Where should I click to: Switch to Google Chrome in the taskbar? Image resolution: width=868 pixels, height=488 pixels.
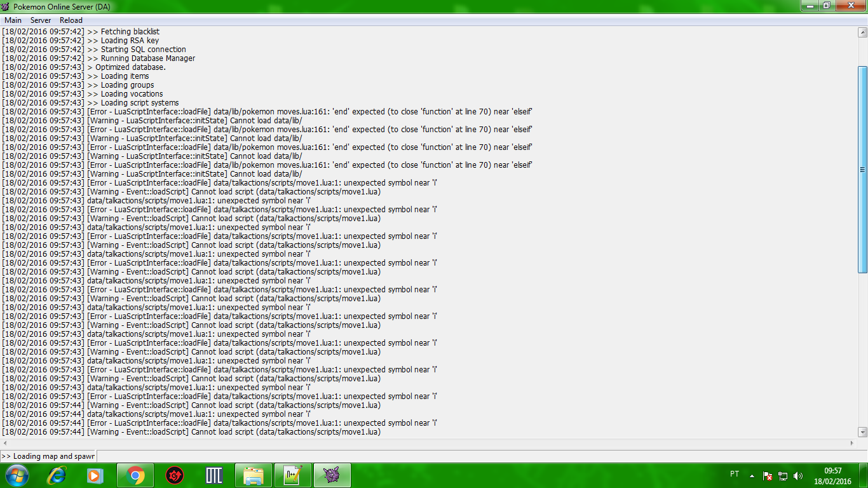(135, 475)
